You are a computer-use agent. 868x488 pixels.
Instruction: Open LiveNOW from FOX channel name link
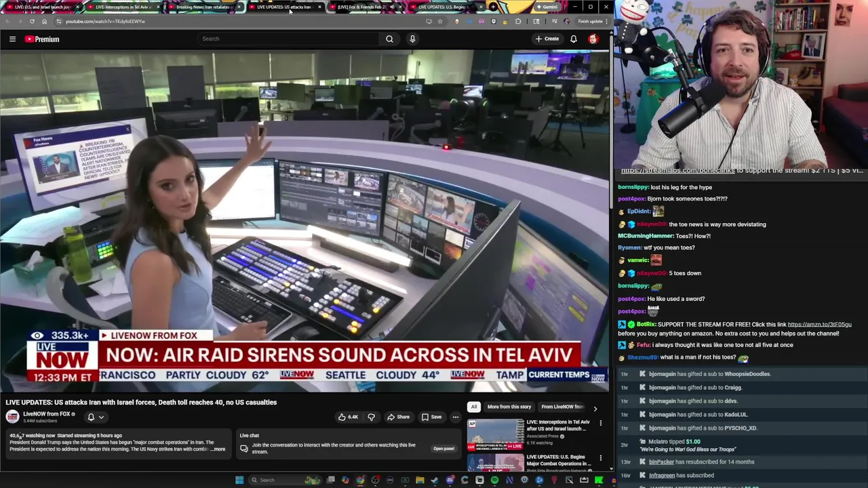click(47, 414)
